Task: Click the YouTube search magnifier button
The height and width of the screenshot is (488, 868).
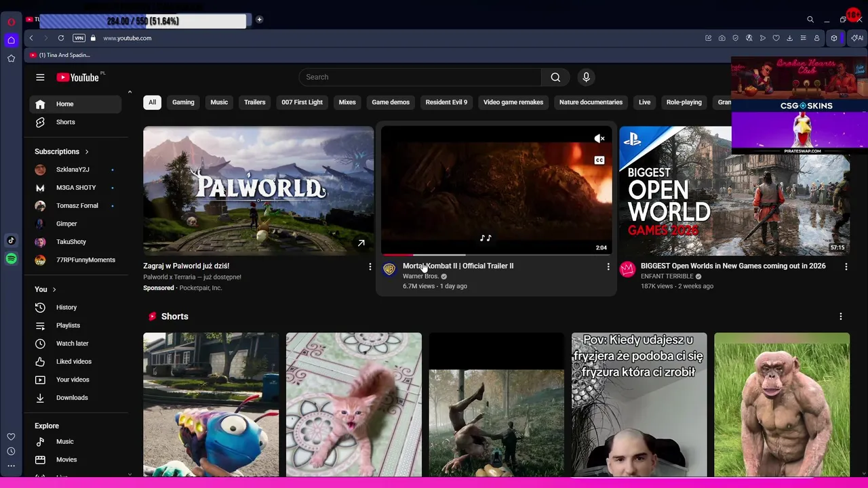Action: pos(555,77)
